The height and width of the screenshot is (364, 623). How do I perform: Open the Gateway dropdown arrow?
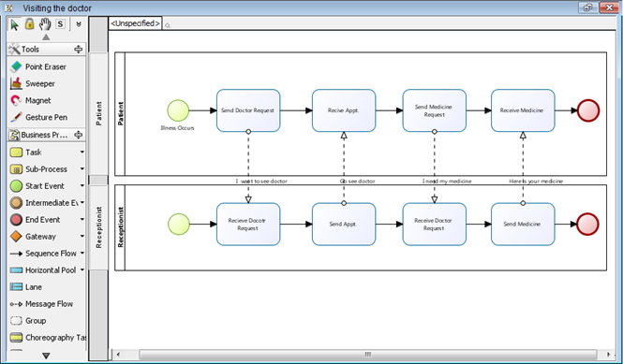point(82,236)
